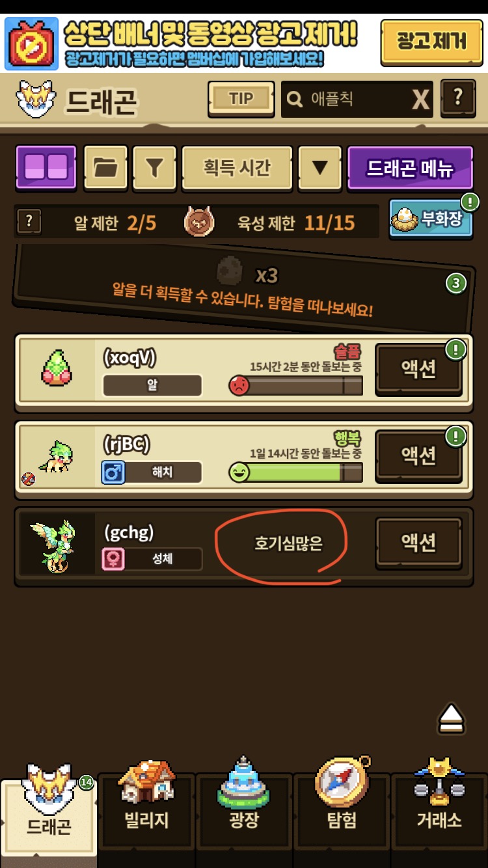Open the folder icon button
488x868 pixels.
pos(105,167)
